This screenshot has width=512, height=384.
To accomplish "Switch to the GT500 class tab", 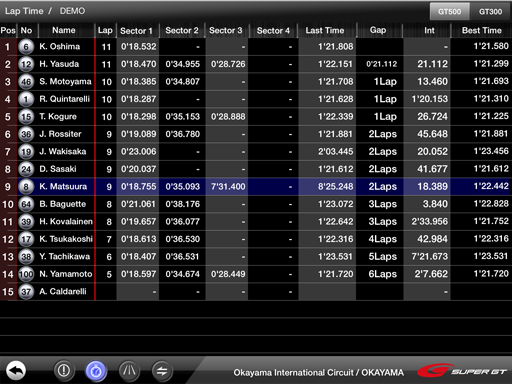I will click(449, 12).
